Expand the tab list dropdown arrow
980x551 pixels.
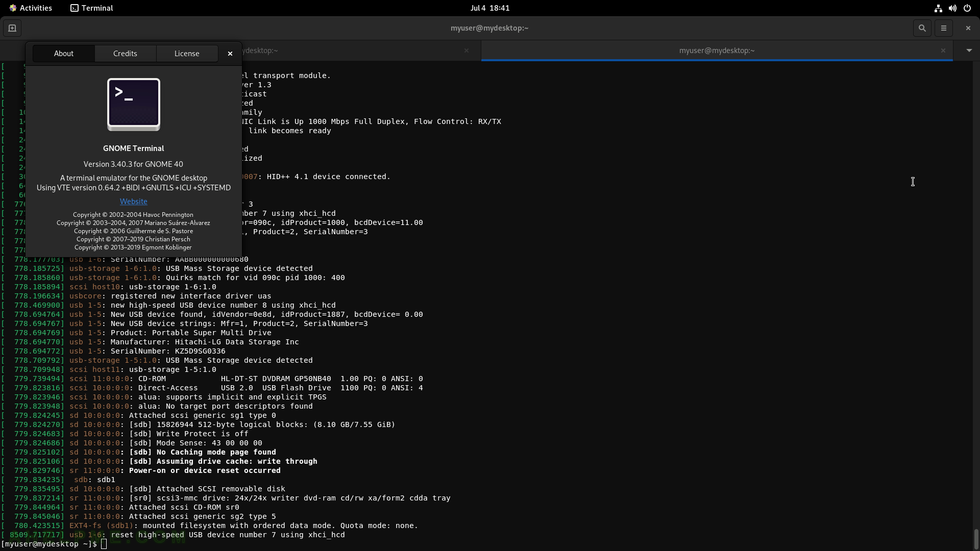(x=969, y=51)
